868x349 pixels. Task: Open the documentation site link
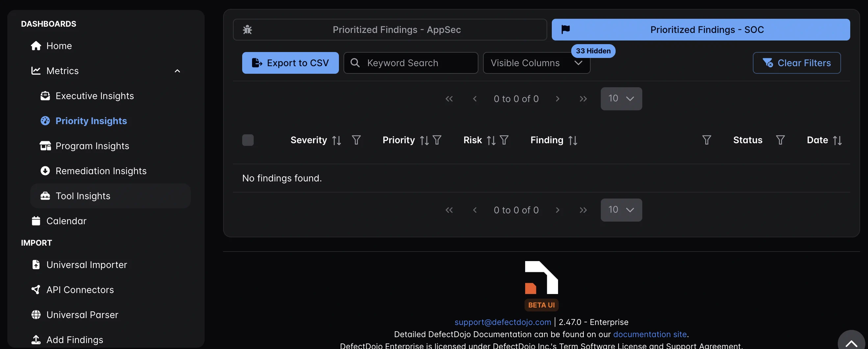pyautogui.click(x=649, y=334)
